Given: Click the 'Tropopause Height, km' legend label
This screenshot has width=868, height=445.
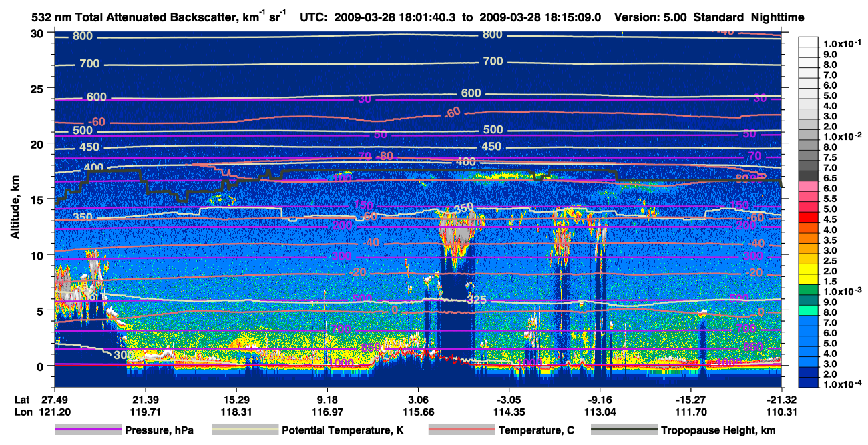Looking at the screenshot, I should click(718, 430).
